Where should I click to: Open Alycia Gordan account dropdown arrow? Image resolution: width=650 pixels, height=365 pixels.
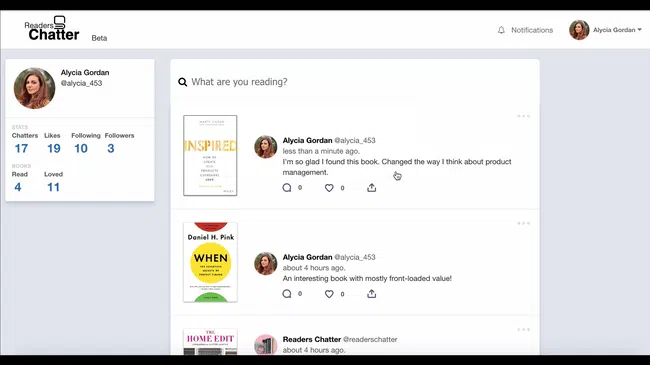tap(640, 29)
